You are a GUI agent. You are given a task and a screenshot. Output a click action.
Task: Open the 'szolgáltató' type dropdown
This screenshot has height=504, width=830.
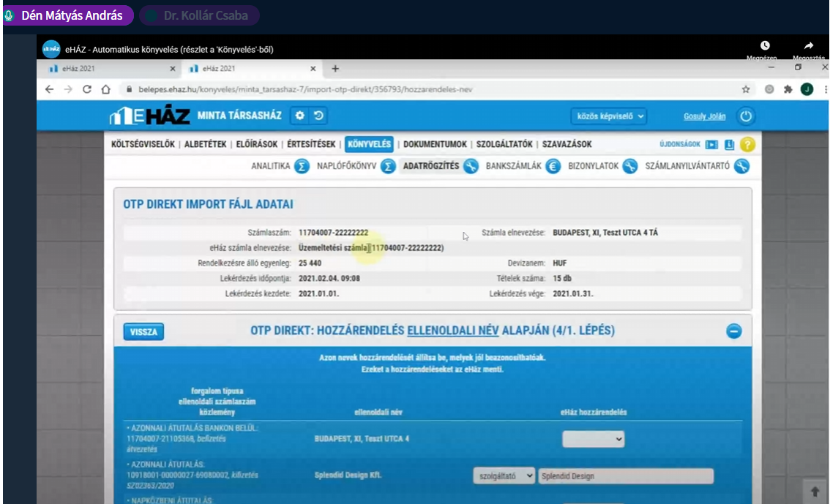(x=504, y=476)
